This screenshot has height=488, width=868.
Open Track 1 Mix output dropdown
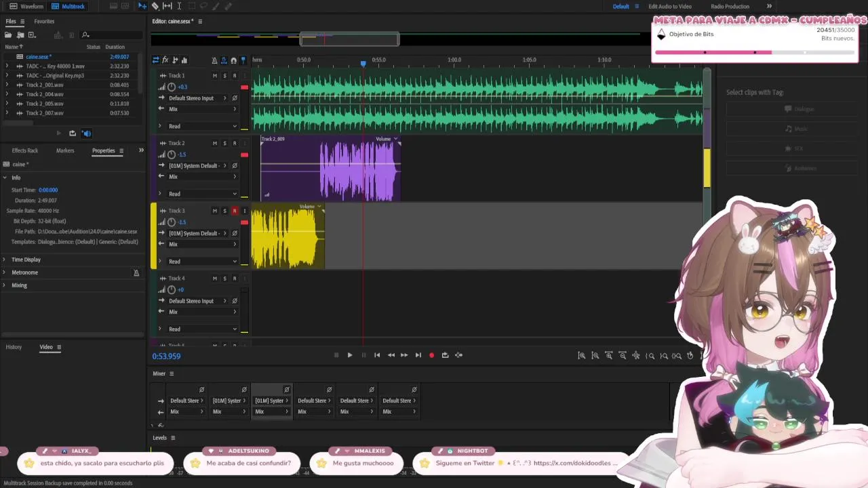point(202,109)
